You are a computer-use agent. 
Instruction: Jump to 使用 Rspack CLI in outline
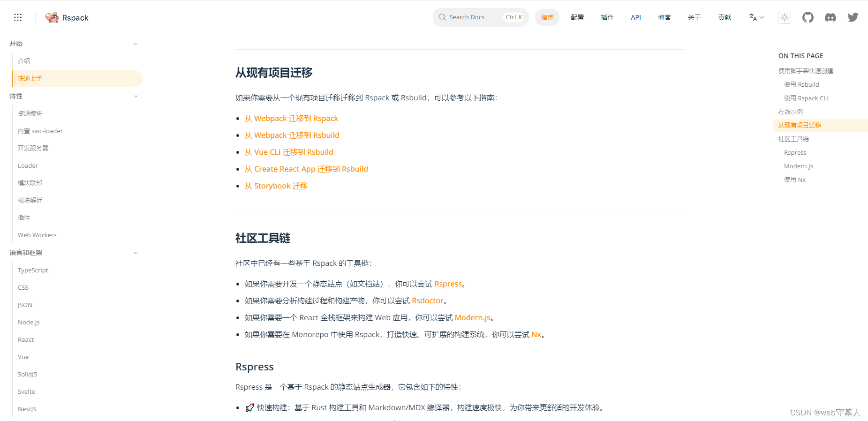point(806,98)
